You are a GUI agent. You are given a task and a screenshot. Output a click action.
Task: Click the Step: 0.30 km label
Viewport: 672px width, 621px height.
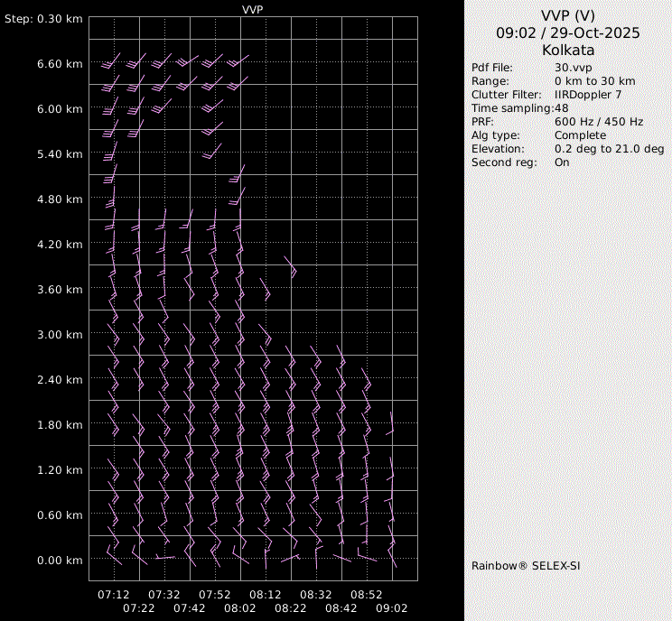coord(42,19)
